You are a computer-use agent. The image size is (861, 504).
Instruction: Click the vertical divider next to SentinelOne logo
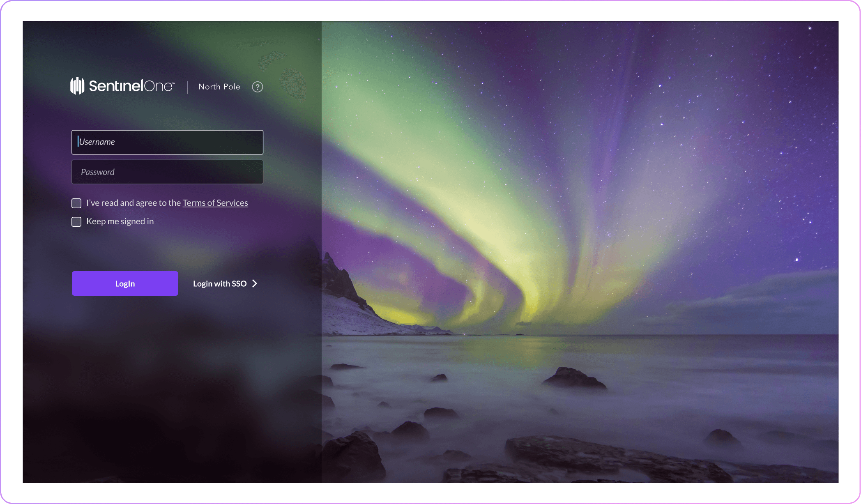[187, 87]
